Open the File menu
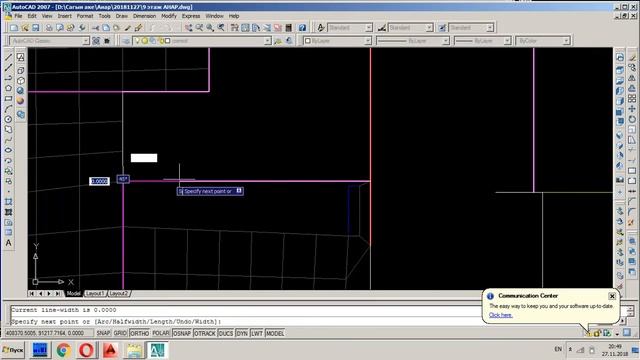This screenshot has width=640, height=360. pyautogui.click(x=18, y=16)
